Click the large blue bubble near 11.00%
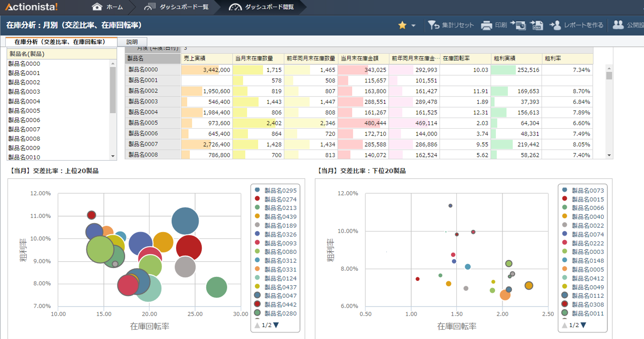This screenshot has height=339, width=644. click(x=185, y=221)
